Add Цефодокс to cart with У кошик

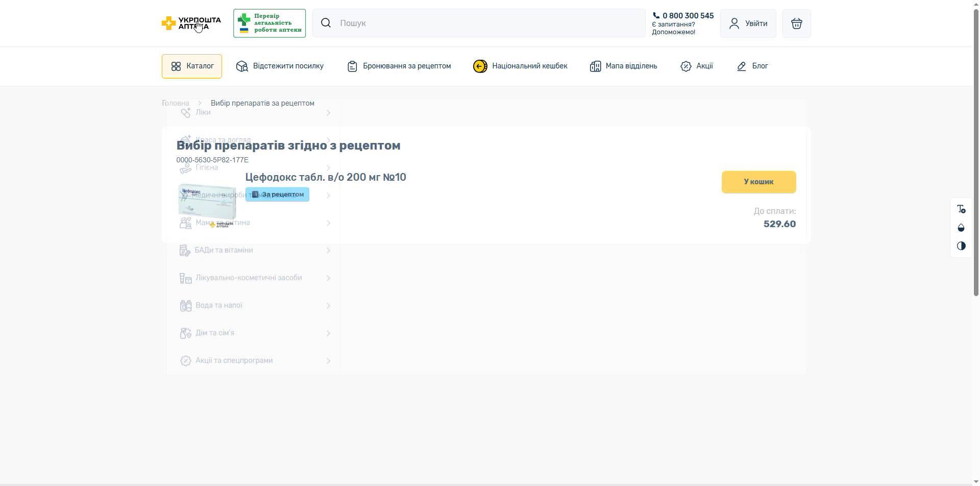tap(758, 182)
